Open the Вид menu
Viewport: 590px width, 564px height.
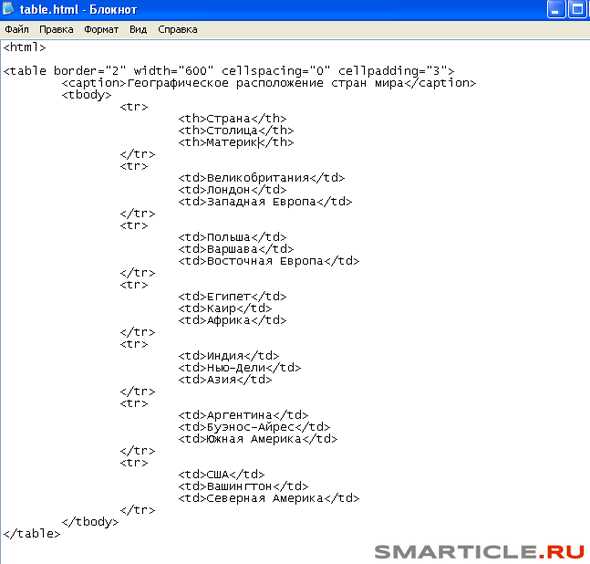coord(138,29)
